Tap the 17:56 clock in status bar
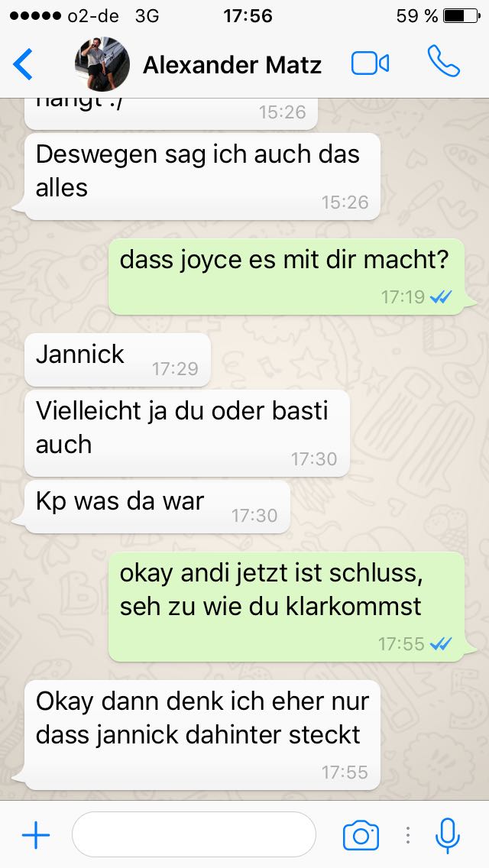Image resolution: width=489 pixels, height=868 pixels. pos(248,16)
